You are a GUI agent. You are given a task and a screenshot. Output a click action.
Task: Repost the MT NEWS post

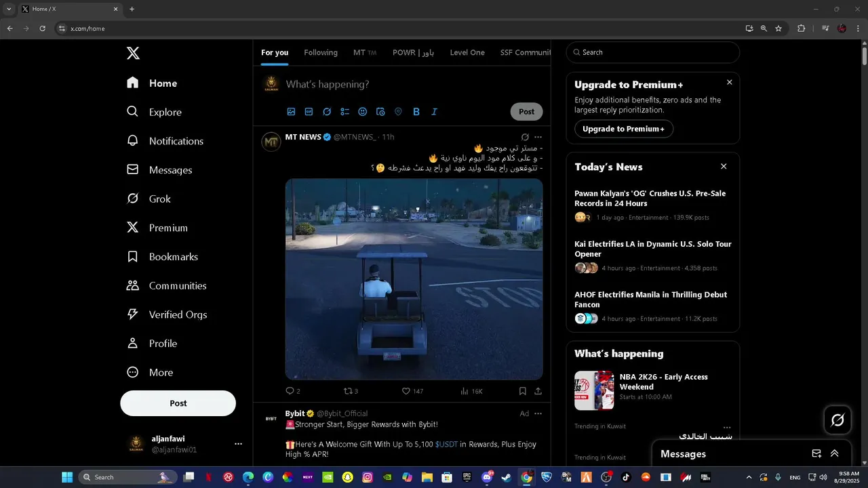pos(351,391)
